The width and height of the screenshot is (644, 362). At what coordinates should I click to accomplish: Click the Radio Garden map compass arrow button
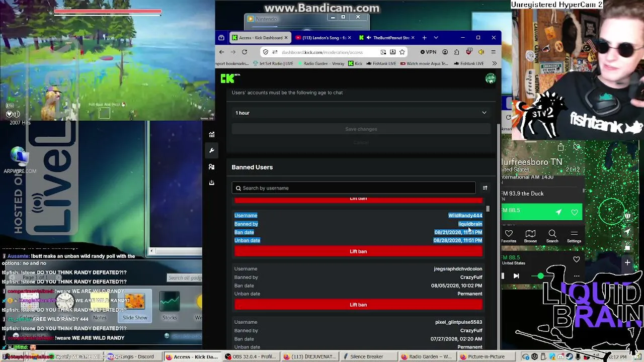point(627,231)
